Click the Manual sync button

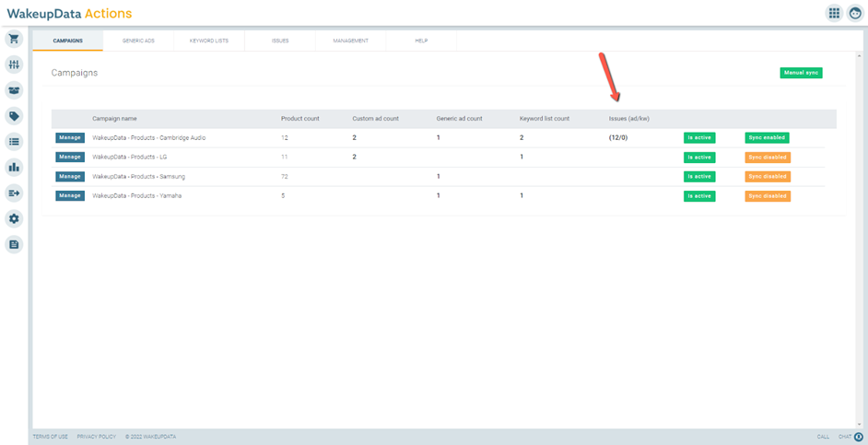click(801, 73)
